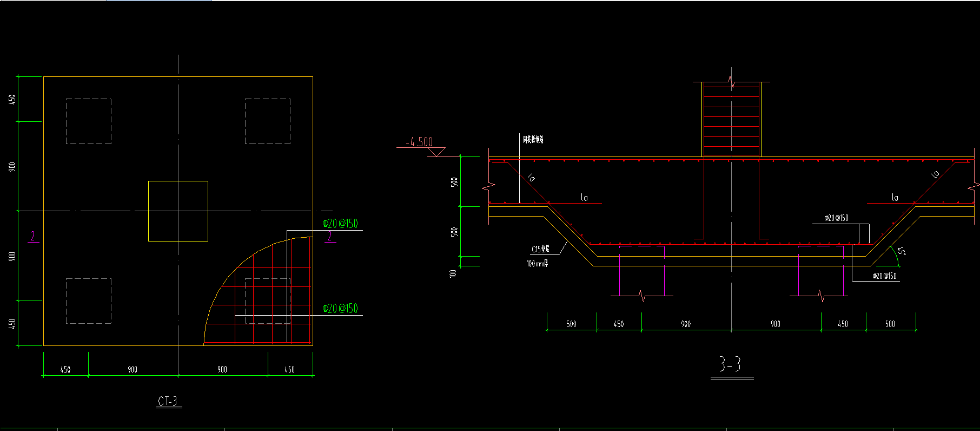This screenshot has width=980, height=431.
Task: Select the yellow column square at CT-3 center
Action: click(178, 211)
